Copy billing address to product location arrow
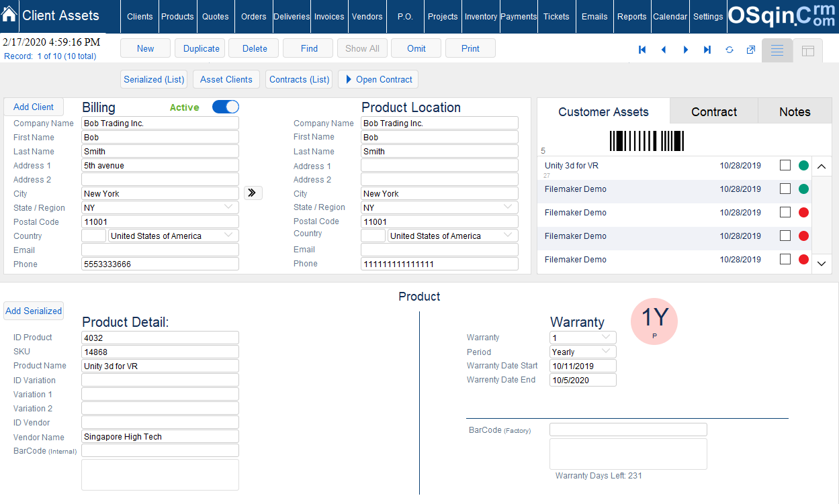Viewport: 839px width, 504px height. pyautogui.click(x=253, y=193)
